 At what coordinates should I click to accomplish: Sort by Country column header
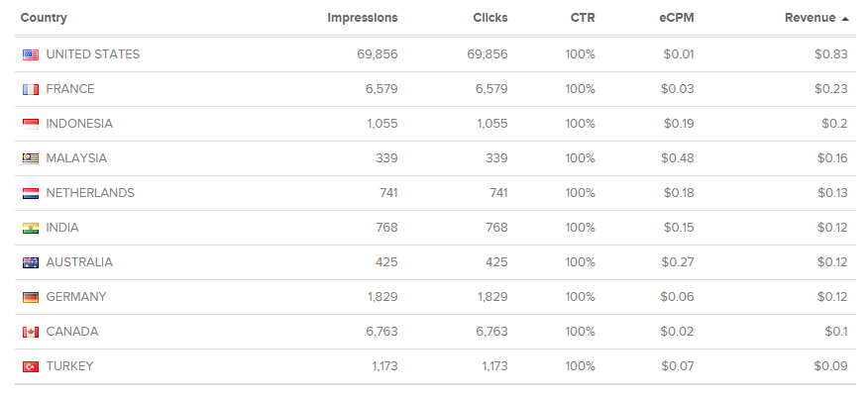(x=44, y=18)
